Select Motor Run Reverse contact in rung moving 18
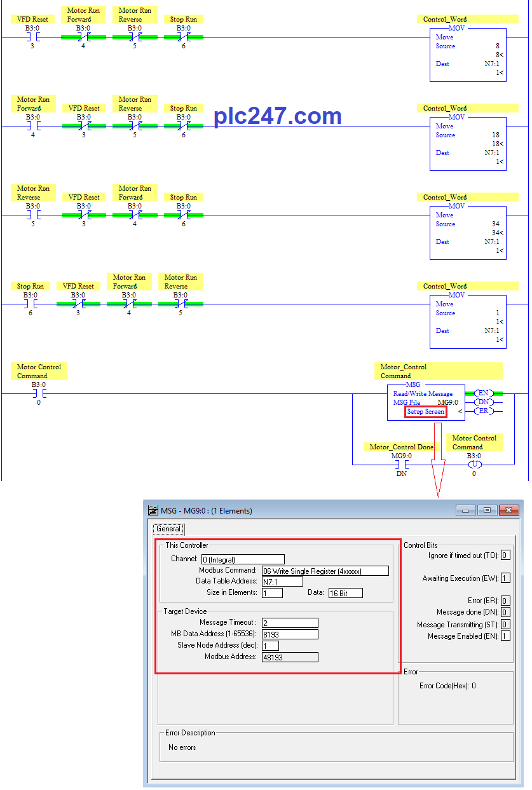 point(134,126)
